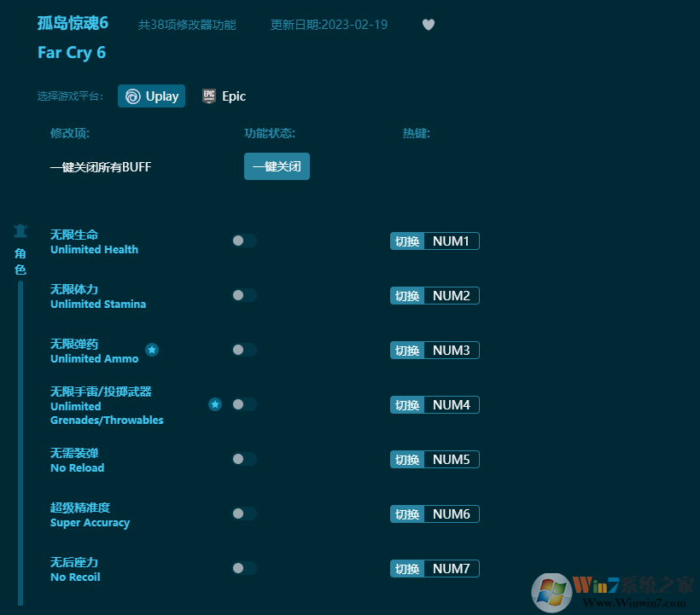The height and width of the screenshot is (615, 700).
Task: Click the NUM1 hotkey field
Action: pyautogui.click(x=452, y=241)
